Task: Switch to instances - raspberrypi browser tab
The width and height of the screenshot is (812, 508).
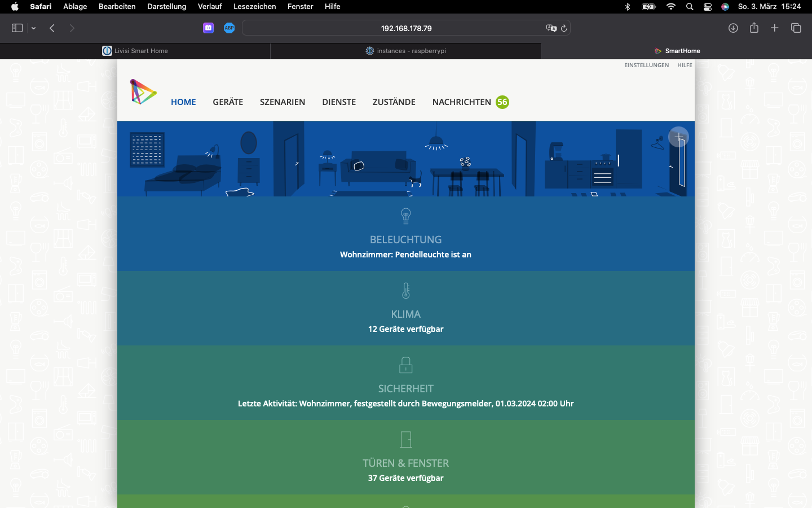Action: click(x=406, y=51)
